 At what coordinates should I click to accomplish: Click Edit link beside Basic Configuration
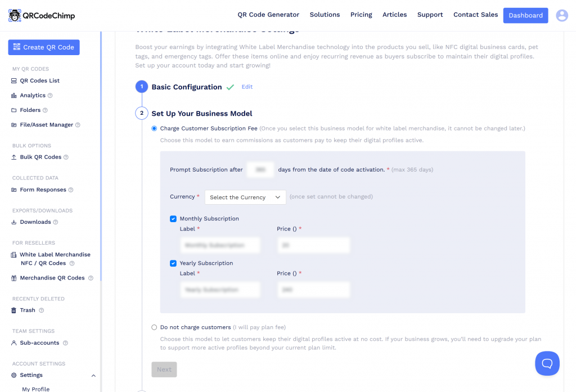coord(247,87)
